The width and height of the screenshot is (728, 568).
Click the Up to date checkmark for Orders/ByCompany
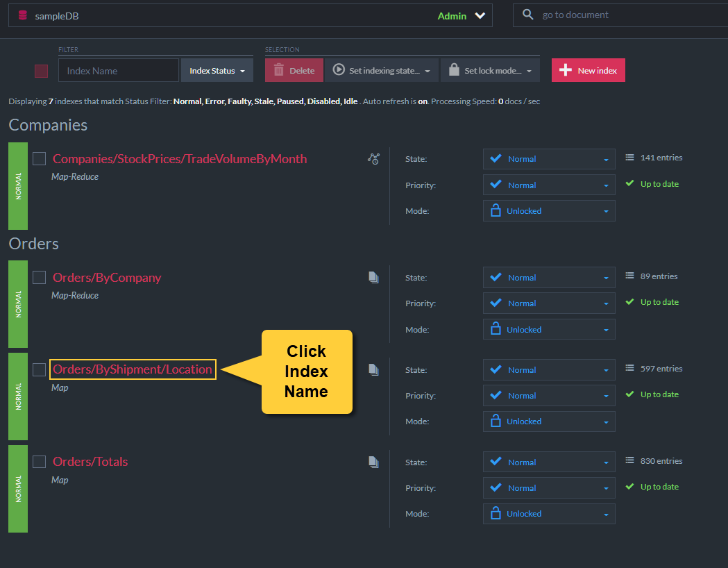pos(629,302)
